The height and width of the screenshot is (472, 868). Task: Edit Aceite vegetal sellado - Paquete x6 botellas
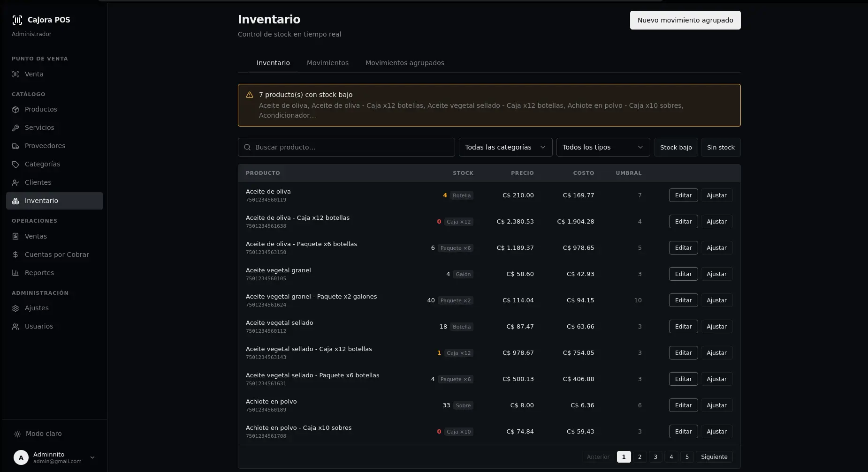(x=683, y=379)
